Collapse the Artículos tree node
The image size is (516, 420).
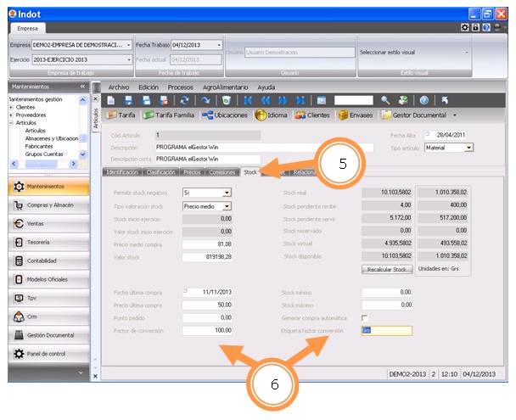click(x=10, y=123)
